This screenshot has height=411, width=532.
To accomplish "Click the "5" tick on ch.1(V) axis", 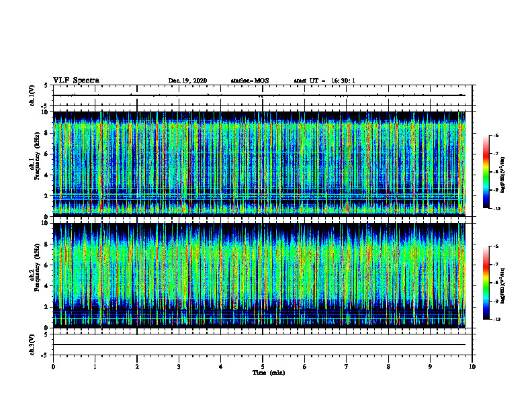I will coord(46,86).
